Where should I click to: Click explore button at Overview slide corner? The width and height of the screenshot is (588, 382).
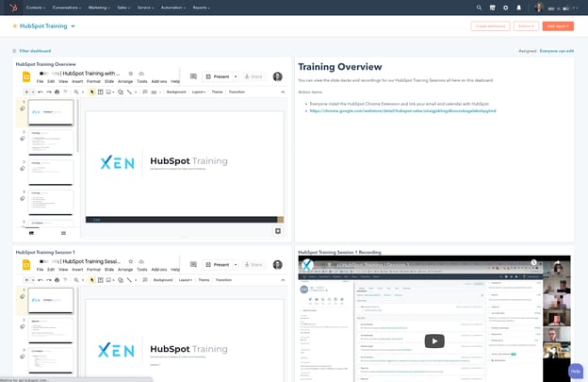278,231
